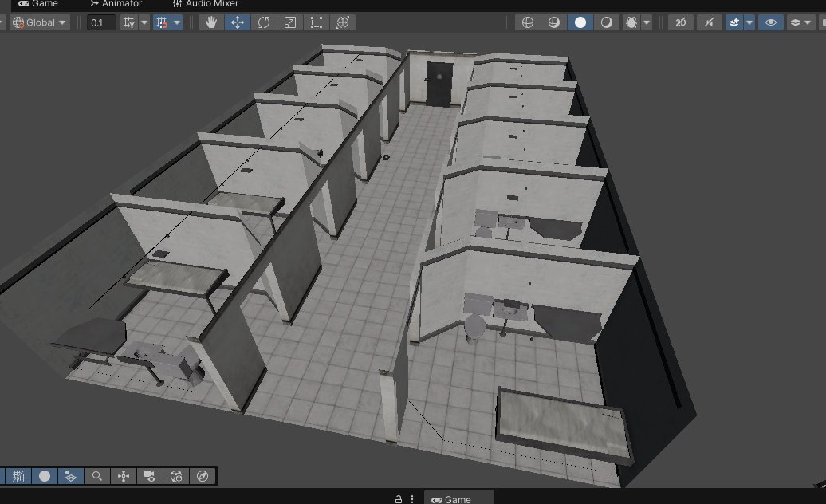Select the Move tool
826x504 pixels.
click(x=239, y=22)
